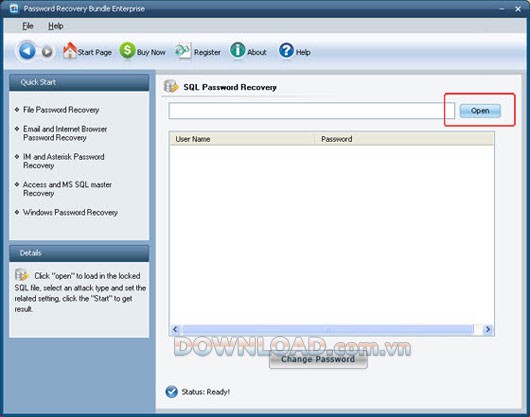Image resolution: width=530 pixels, height=417 pixels.
Task: Click the horizontal scrollbar left arrow
Action: tap(175, 329)
